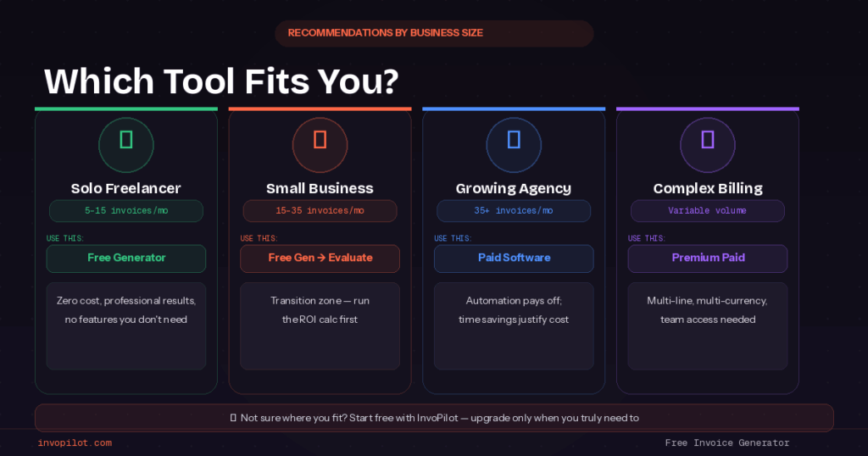Viewport: 868px width, 456px height.
Task: Click the Variable volume badge
Action: click(x=708, y=211)
